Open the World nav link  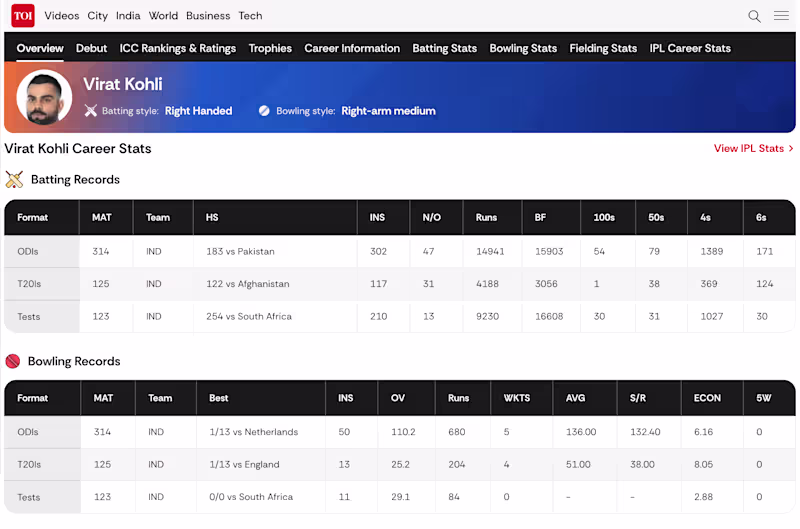point(163,16)
